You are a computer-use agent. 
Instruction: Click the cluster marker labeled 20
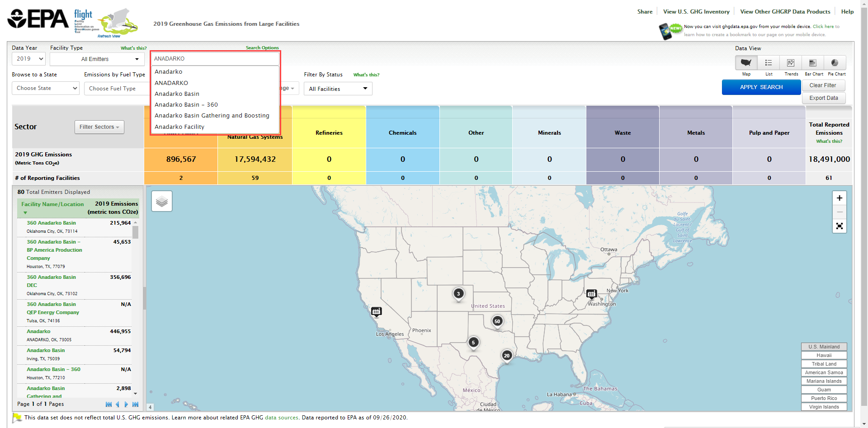tap(507, 356)
